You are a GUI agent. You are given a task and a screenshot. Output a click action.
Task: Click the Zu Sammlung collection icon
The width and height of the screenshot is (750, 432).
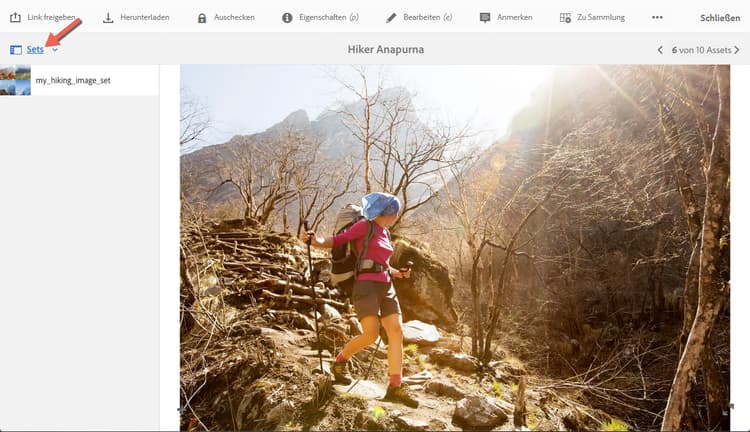click(x=565, y=18)
